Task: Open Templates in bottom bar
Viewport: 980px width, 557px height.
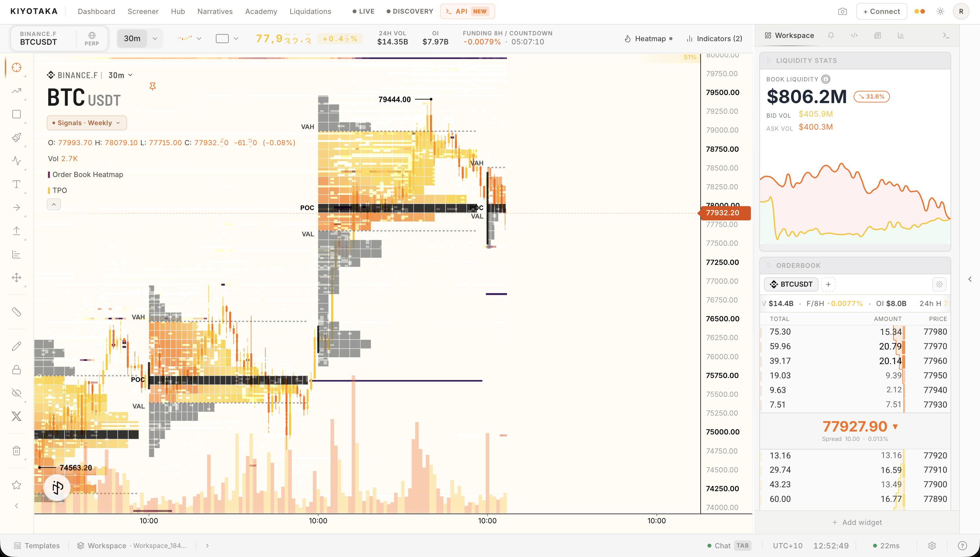Action: click(37, 546)
